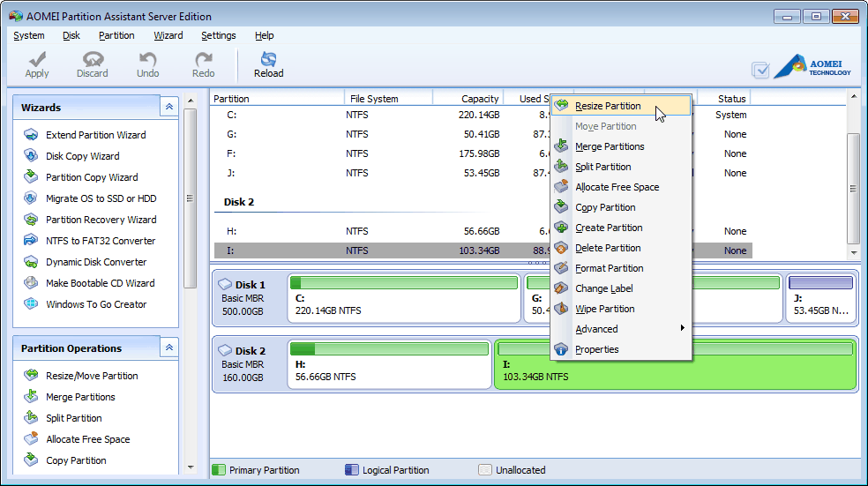Choose Wipe Partition in context menu
This screenshot has height=486, width=868.
(x=621, y=309)
